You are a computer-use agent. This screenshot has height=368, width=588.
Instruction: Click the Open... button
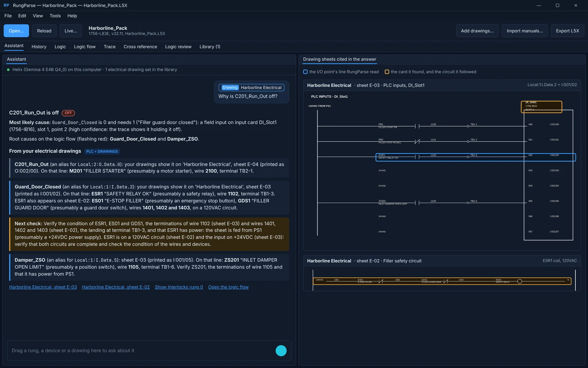pyautogui.click(x=16, y=31)
